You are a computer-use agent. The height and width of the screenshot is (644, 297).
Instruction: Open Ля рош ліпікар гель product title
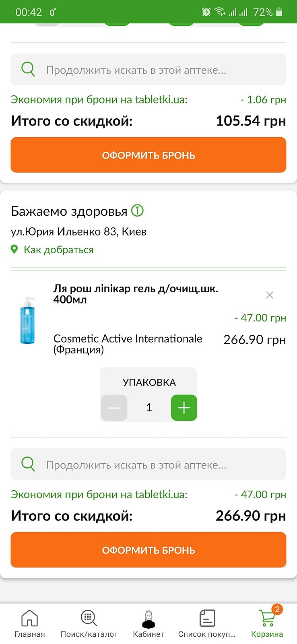click(136, 294)
